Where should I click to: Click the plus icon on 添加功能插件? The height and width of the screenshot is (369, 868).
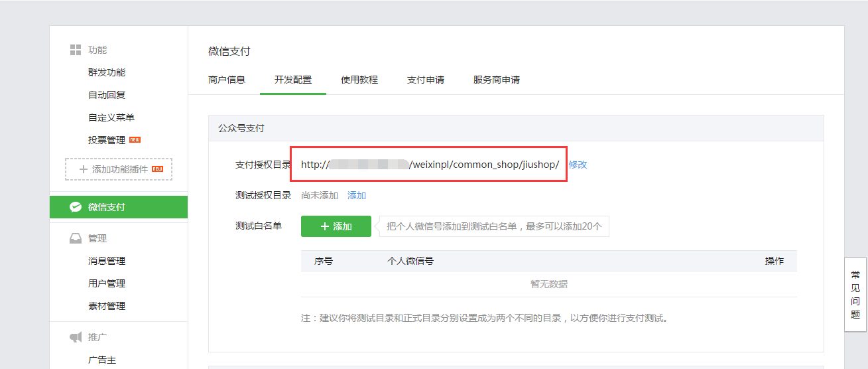pos(83,169)
